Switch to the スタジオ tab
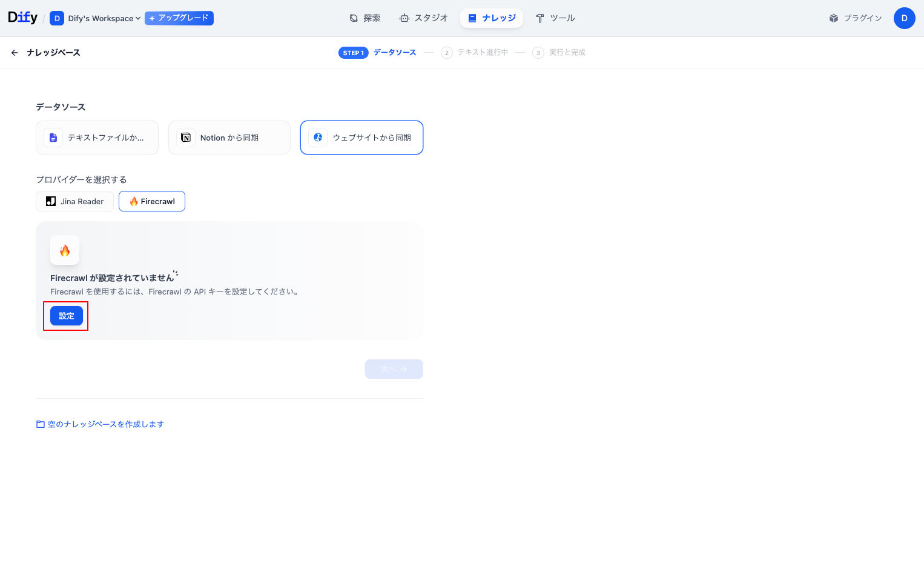 tap(424, 18)
